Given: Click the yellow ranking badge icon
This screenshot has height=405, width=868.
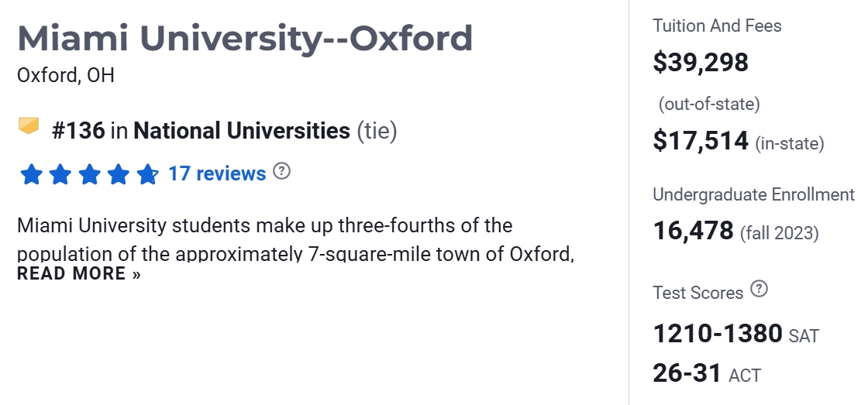Looking at the screenshot, I should pyautogui.click(x=29, y=126).
